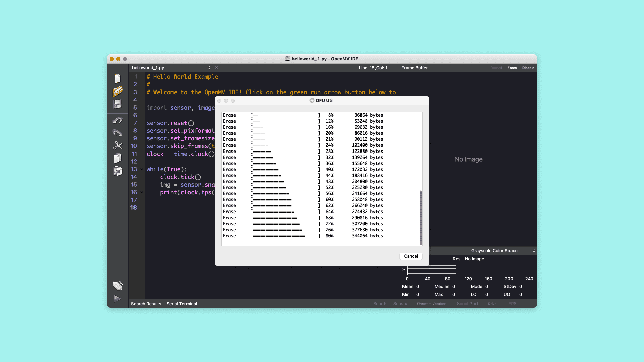The height and width of the screenshot is (362, 644).
Task: Toggle Zoom in the Frame Buffer header
Action: tap(512, 68)
